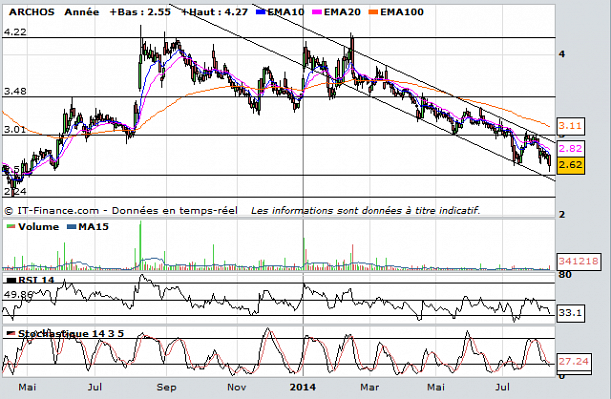Click the Stochastique 14 3 5 label

(71, 334)
